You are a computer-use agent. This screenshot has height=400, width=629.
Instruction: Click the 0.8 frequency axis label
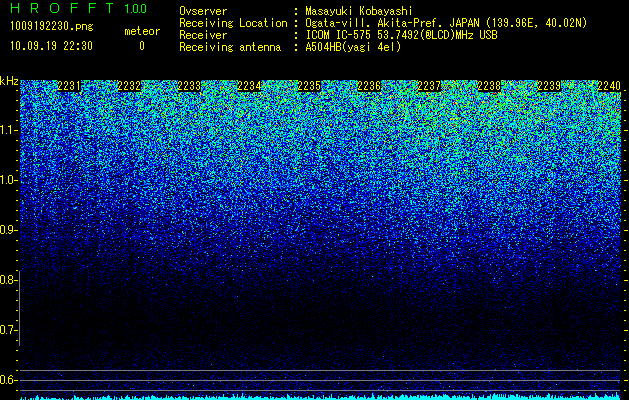click(x=8, y=280)
